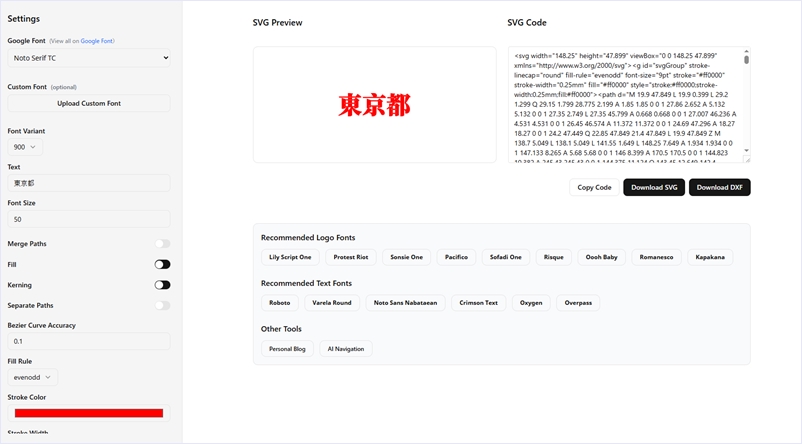Select the Roboto text font

point(279,302)
